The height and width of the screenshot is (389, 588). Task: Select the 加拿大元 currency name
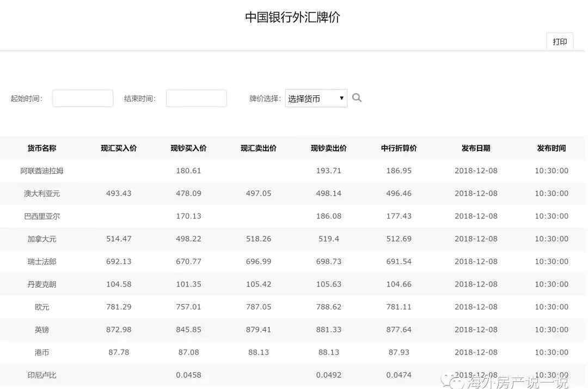(x=41, y=239)
